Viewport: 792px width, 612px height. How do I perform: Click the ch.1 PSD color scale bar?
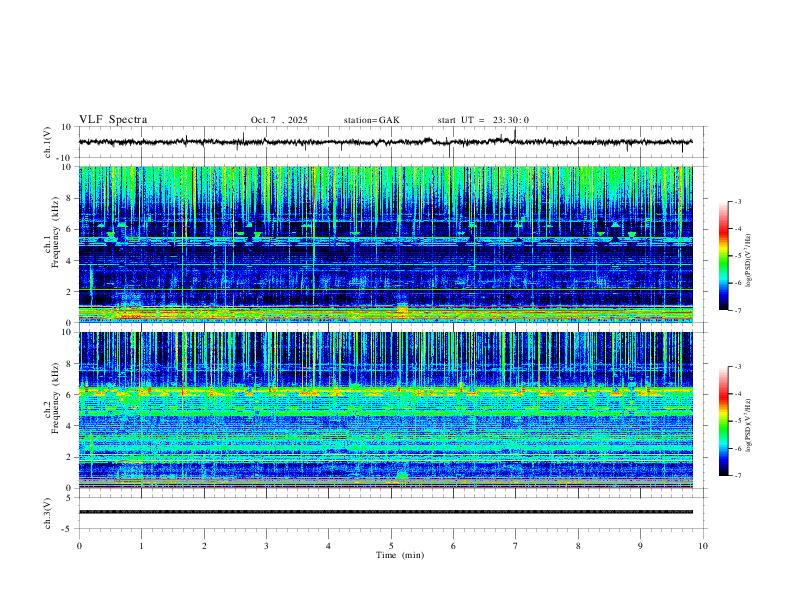point(723,256)
